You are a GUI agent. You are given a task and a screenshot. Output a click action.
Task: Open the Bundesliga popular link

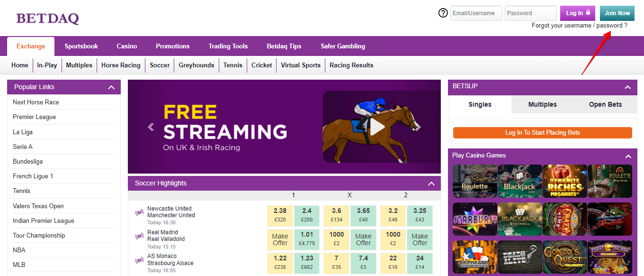click(x=28, y=162)
